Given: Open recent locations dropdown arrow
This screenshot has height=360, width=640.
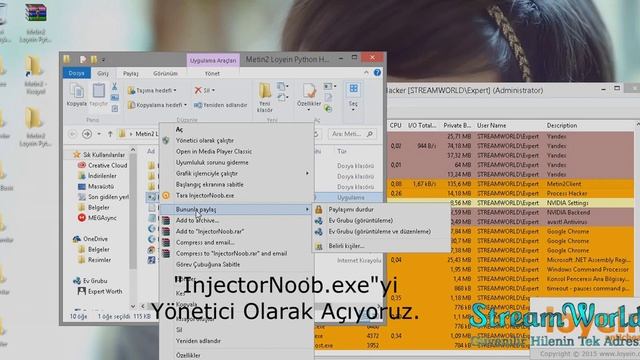Looking at the screenshot, I should click(x=99, y=134).
